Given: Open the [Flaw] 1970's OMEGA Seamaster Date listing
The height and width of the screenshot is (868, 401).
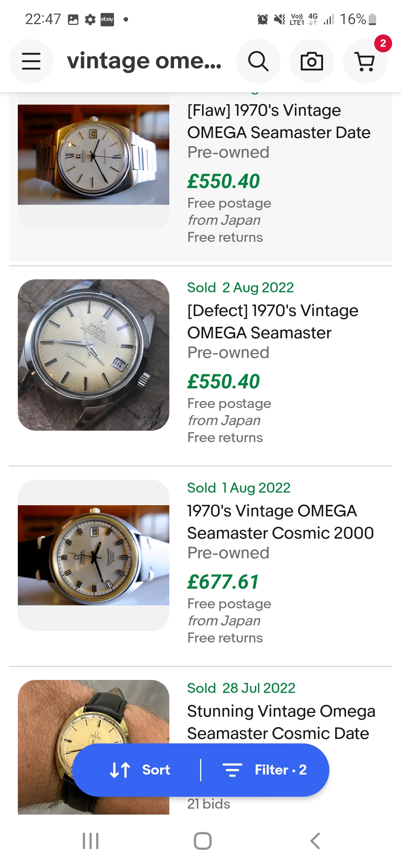Looking at the screenshot, I should (x=278, y=121).
